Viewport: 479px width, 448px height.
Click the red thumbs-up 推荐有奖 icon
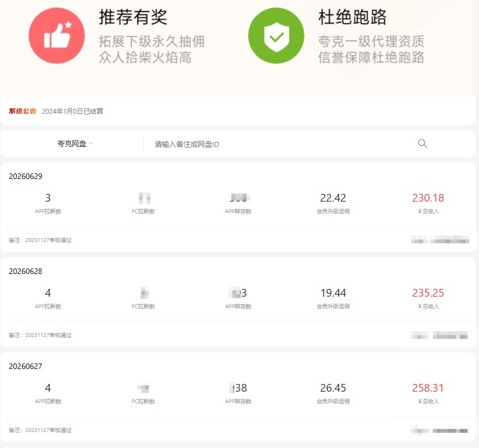click(57, 36)
